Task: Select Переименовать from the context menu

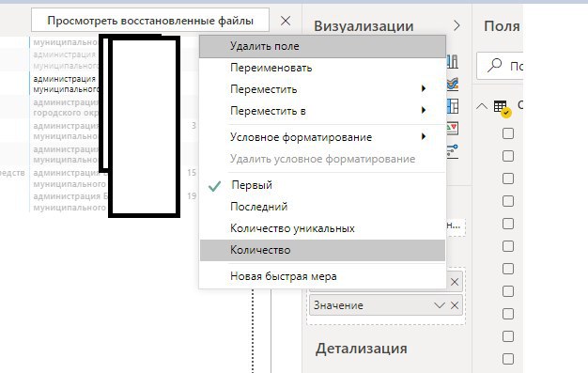Action: click(x=322, y=68)
